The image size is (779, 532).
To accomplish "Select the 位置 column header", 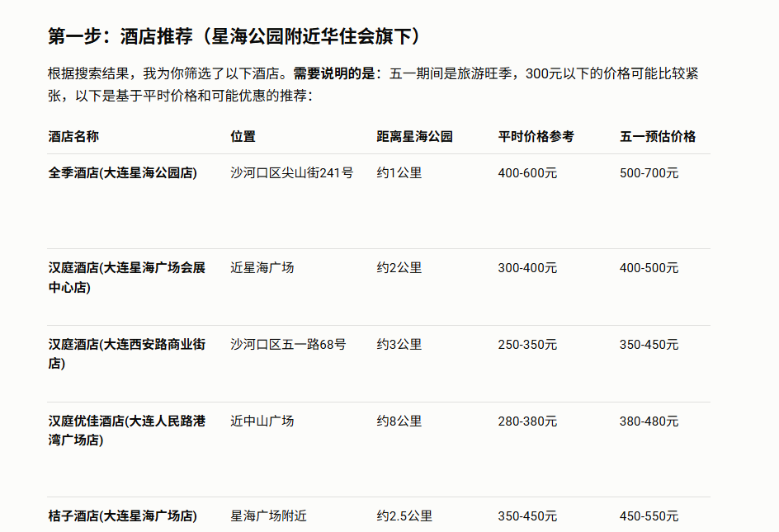I will point(243,136).
